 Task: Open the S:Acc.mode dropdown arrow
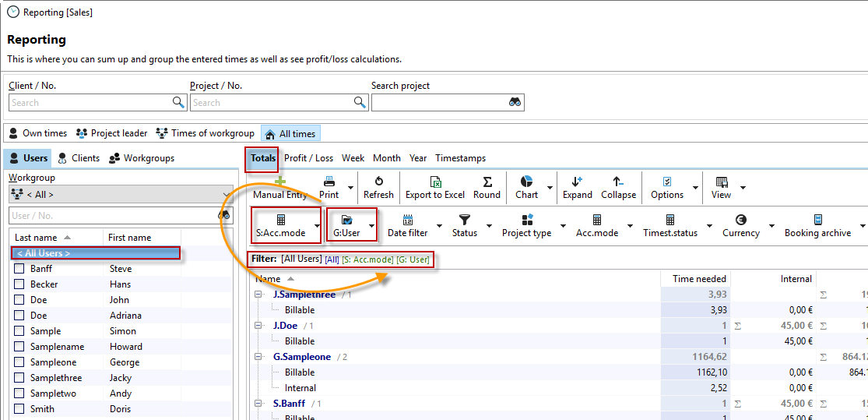[317, 226]
